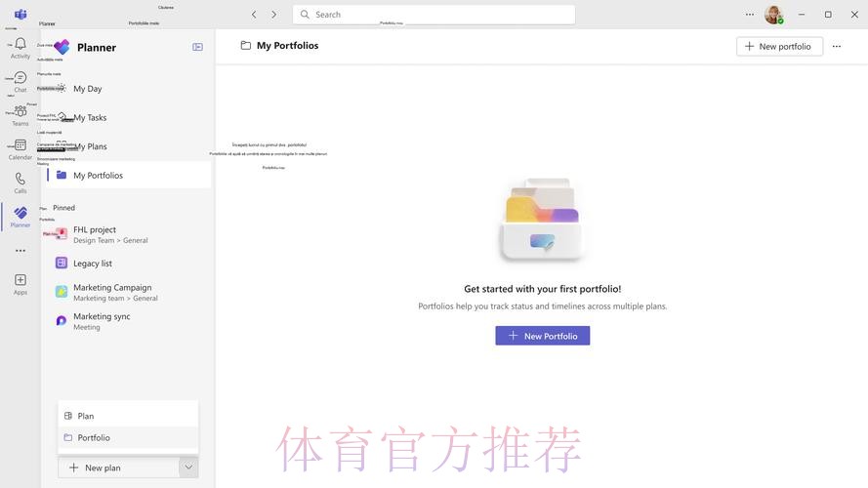Click the top-right New portfolio button
The width and height of the screenshot is (868, 488).
pos(779,46)
